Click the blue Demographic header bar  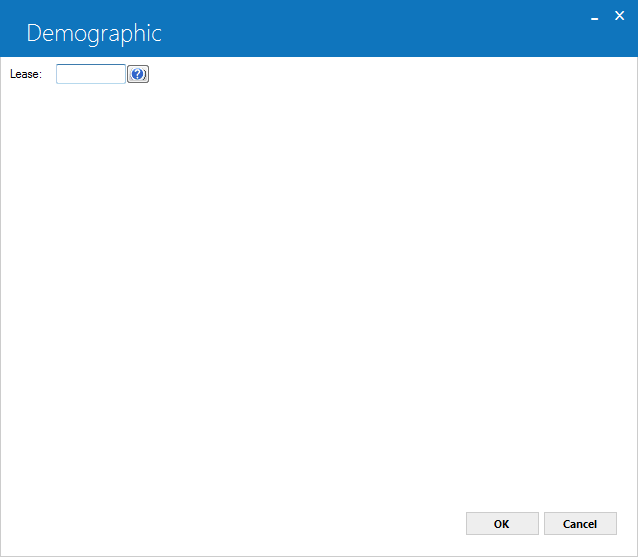(x=319, y=28)
